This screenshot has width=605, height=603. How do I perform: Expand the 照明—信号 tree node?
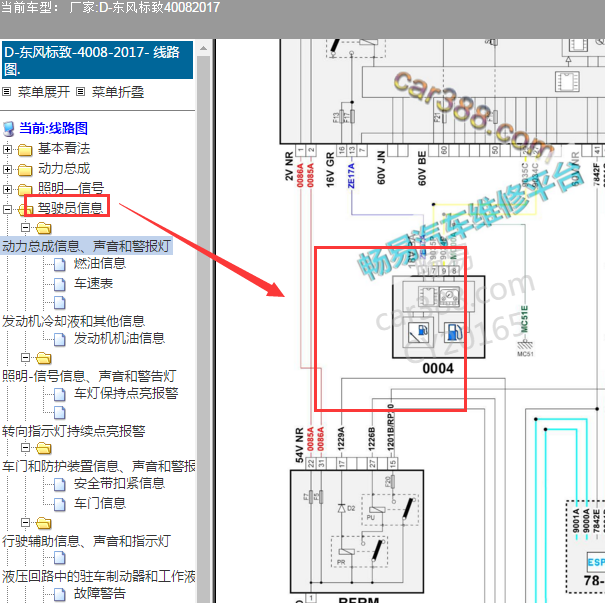coord(7,189)
